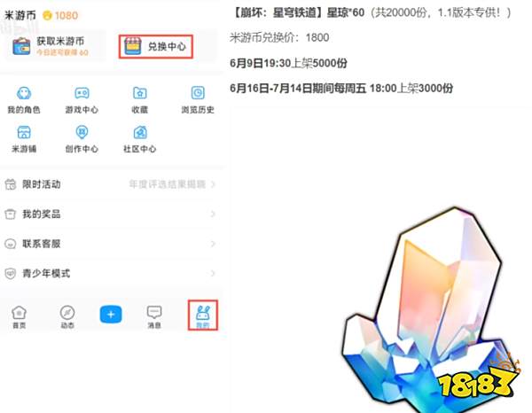This screenshot has width=532, height=413.
Task: Tap the blue plus post button
Action: pos(111,315)
